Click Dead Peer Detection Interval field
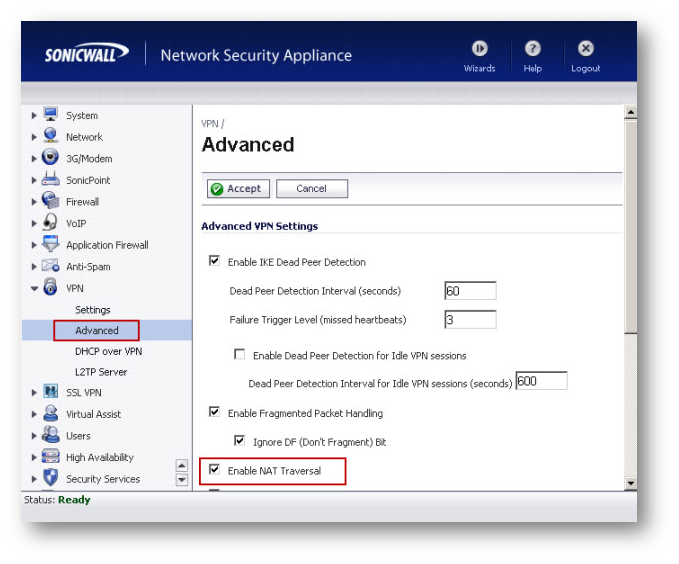 click(x=470, y=291)
